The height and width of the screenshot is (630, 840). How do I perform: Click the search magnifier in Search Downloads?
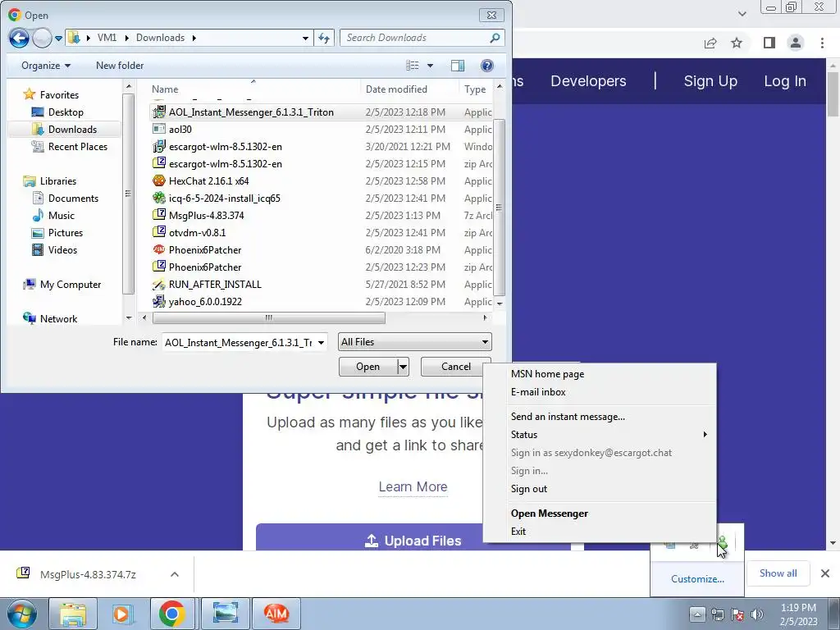(x=495, y=38)
